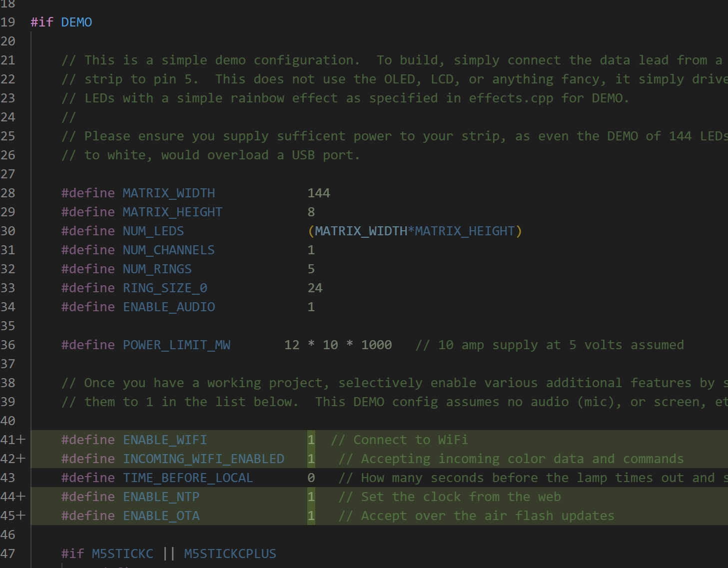Click MATRIX_HEIGHT inside the NUM_LEDS expression
728x568 pixels.
click(465, 231)
